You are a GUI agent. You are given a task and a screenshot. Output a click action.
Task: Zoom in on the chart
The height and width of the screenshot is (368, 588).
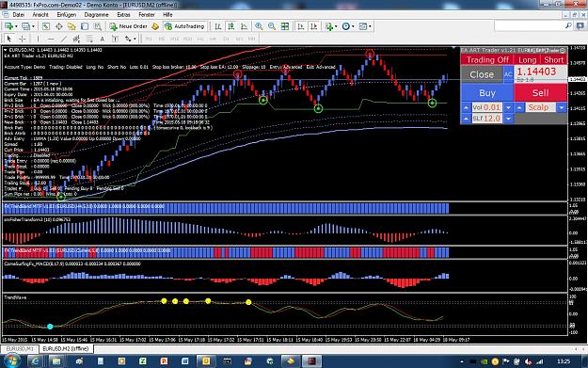(259, 26)
